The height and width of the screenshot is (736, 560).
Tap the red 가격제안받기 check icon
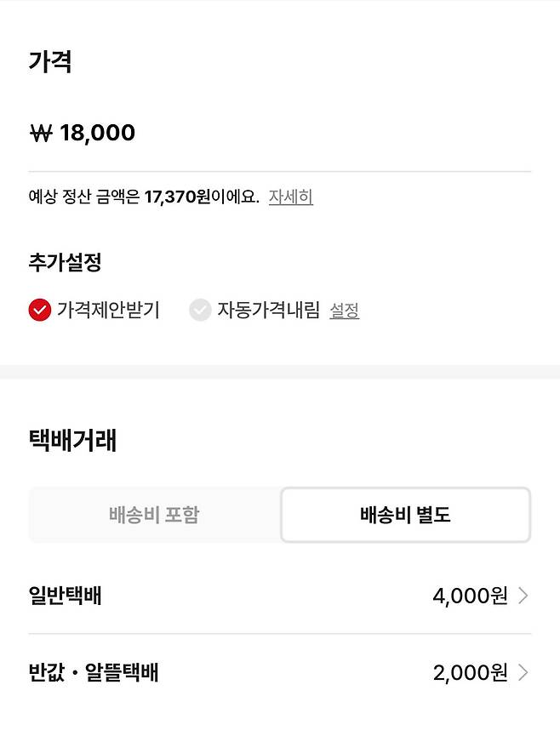click(40, 310)
